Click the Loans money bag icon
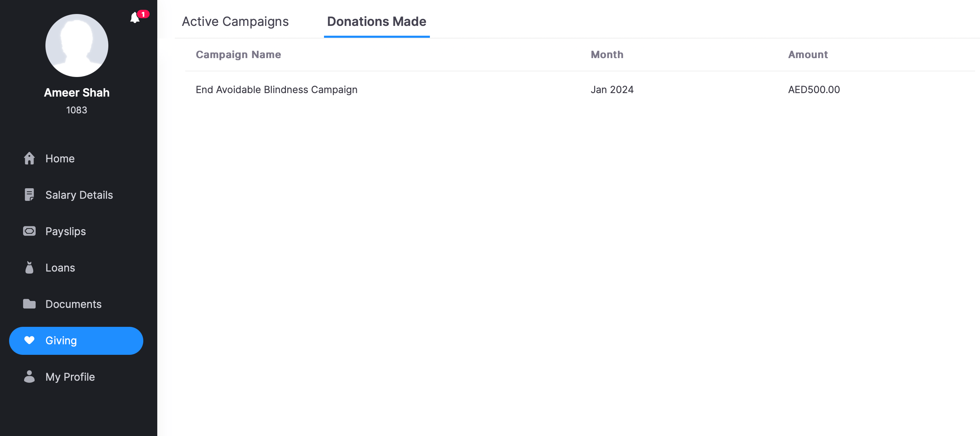Image resolution: width=980 pixels, height=436 pixels. [x=29, y=267]
